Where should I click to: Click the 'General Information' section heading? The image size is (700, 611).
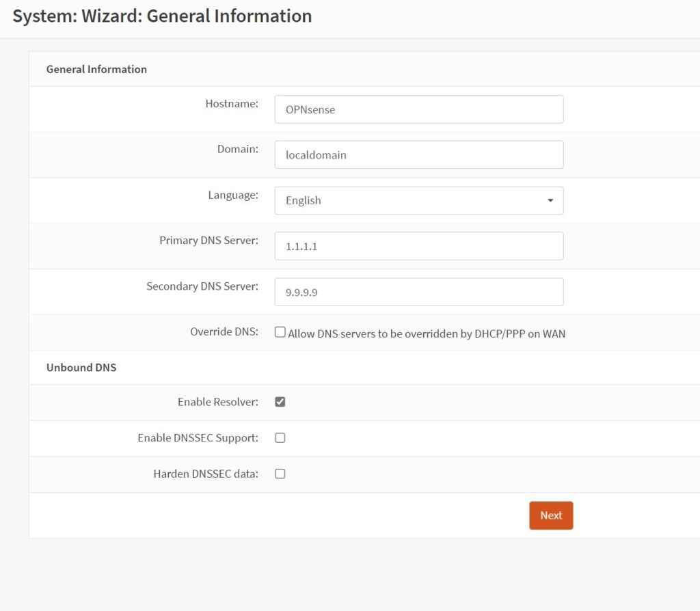96,69
